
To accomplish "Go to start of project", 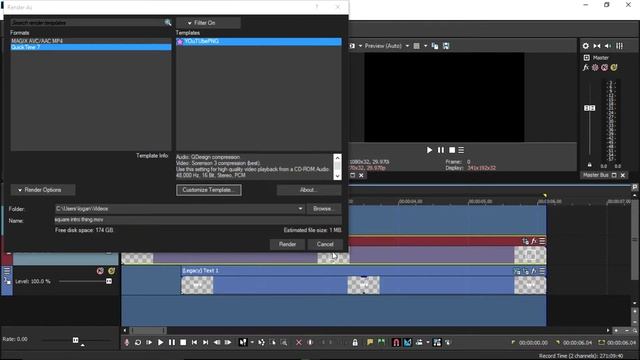I will (195, 342).
